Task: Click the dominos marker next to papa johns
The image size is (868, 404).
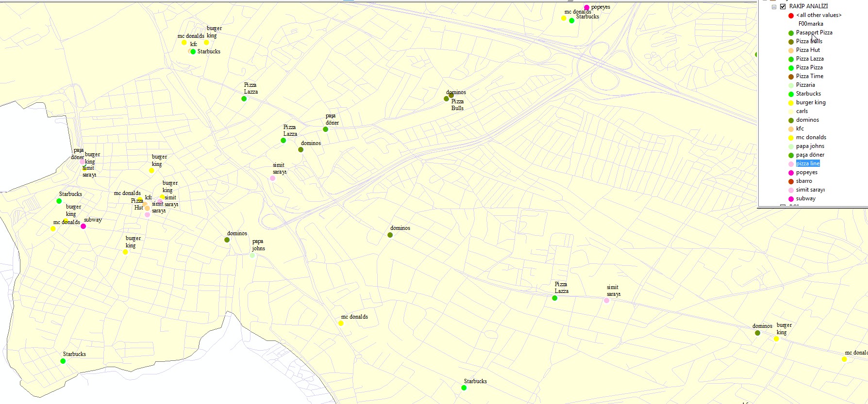Action: point(227,240)
